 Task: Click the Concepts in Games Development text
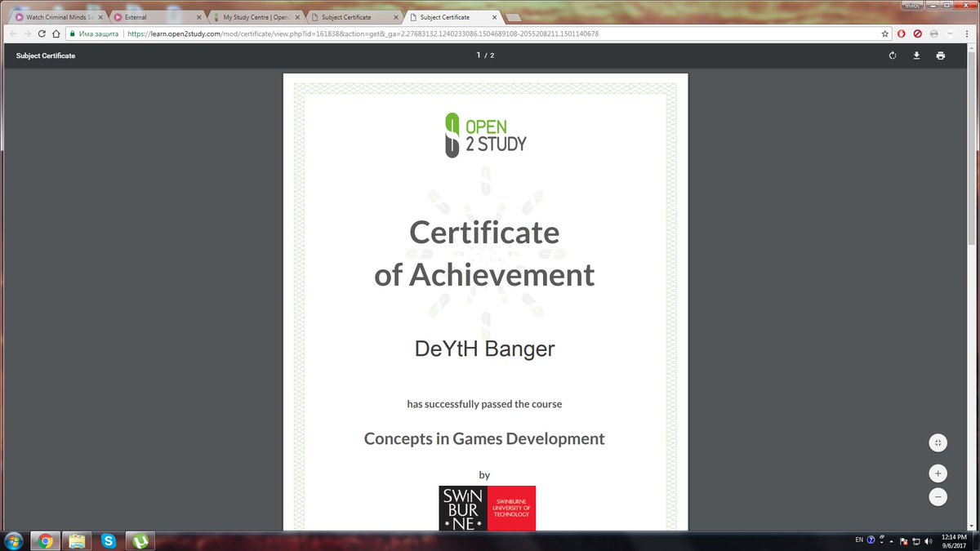click(484, 438)
